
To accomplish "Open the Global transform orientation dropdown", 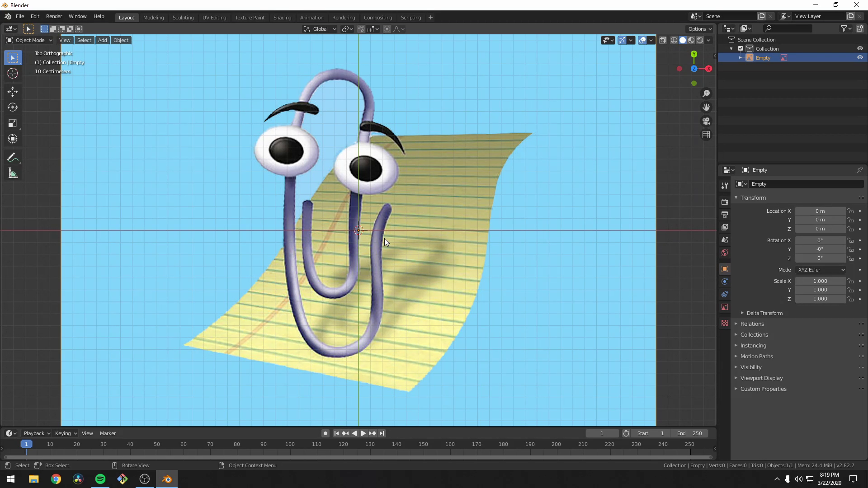I will click(320, 28).
